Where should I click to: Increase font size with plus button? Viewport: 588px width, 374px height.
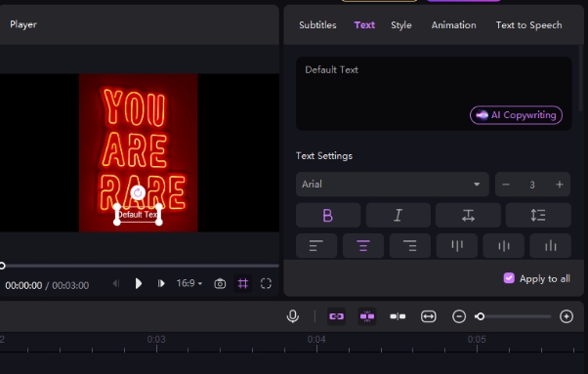tap(560, 185)
